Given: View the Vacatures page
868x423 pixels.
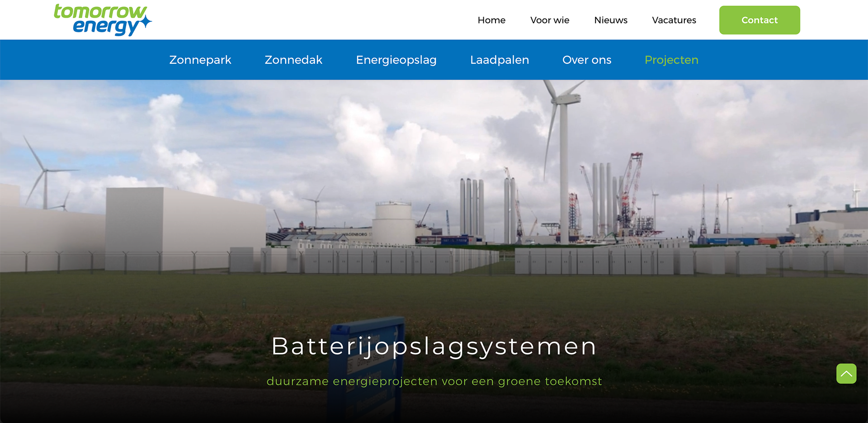Looking at the screenshot, I should point(674,20).
